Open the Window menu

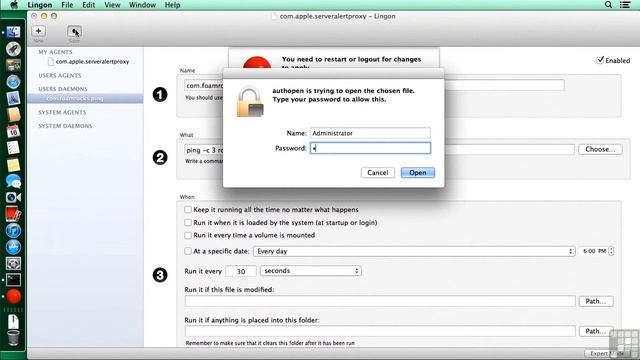pos(142,5)
